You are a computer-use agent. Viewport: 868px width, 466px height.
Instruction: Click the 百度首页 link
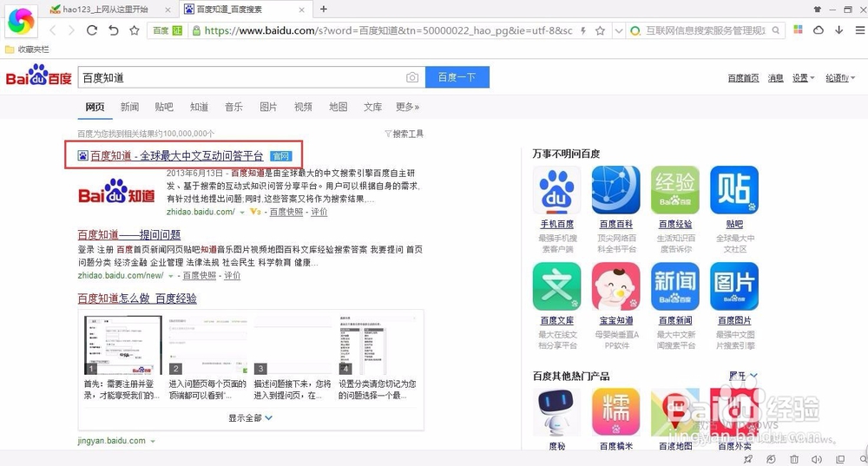(744, 78)
